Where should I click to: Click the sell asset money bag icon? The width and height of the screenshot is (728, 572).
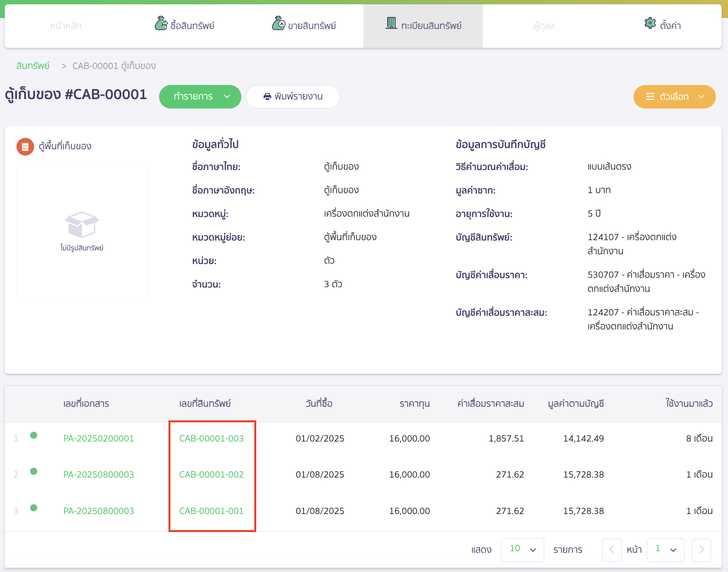pyautogui.click(x=278, y=24)
